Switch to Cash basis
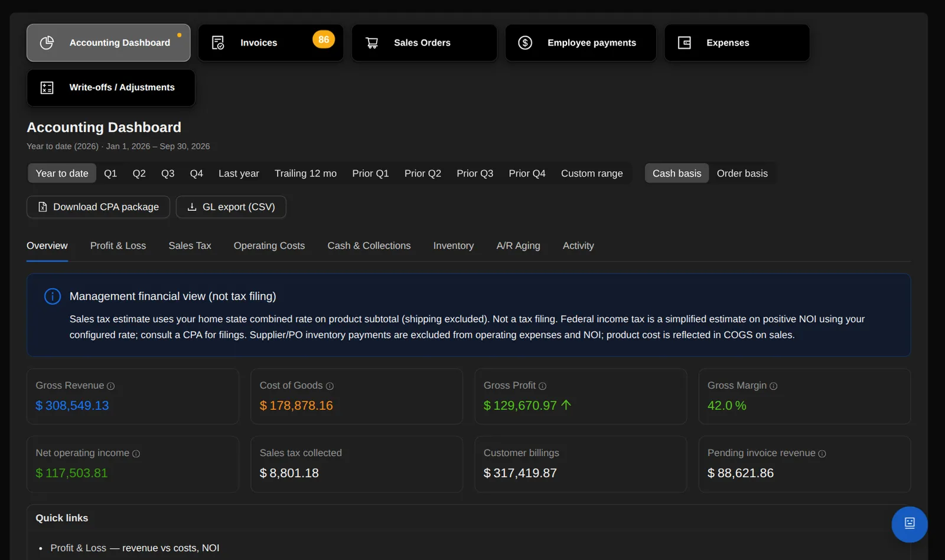The height and width of the screenshot is (560, 945). click(677, 173)
